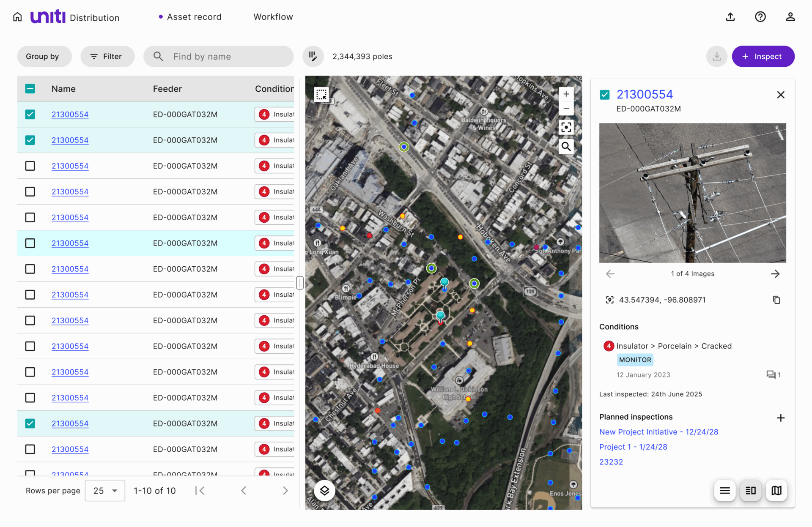Click the Inspect button
Screen dimensions: 812x527
coord(763,57)
